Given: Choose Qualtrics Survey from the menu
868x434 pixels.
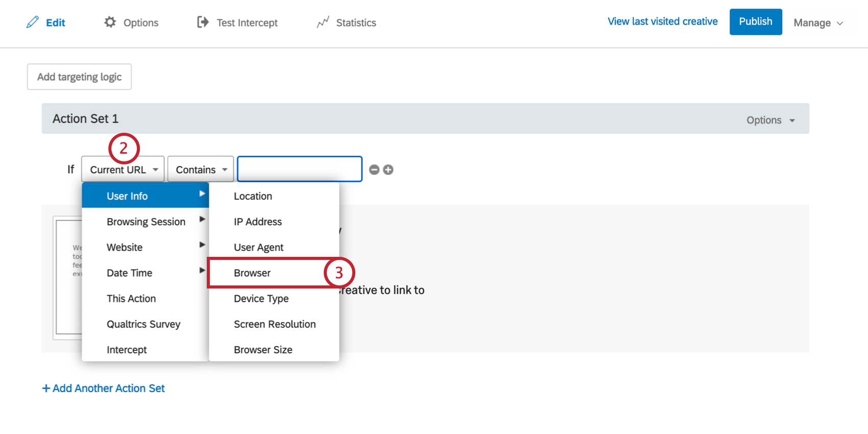Looking at the screenshot, I should click(x=143, y=324).
